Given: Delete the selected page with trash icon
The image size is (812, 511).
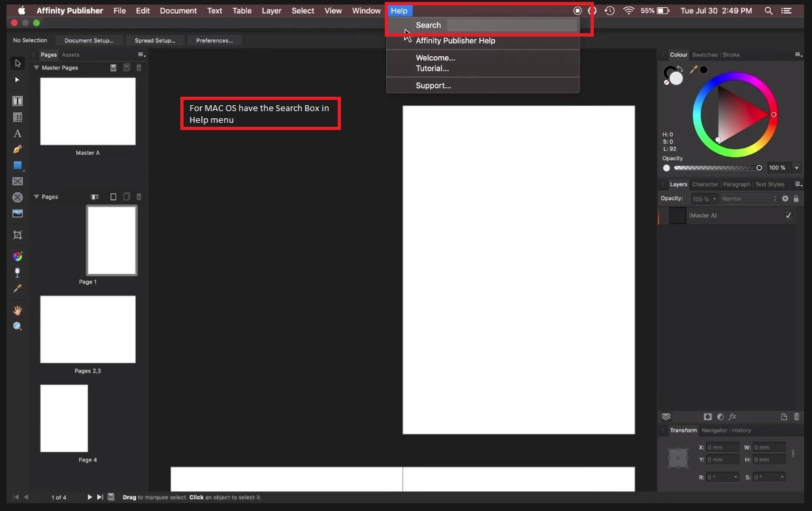Looking at the screenshot, I should [138, 197].
